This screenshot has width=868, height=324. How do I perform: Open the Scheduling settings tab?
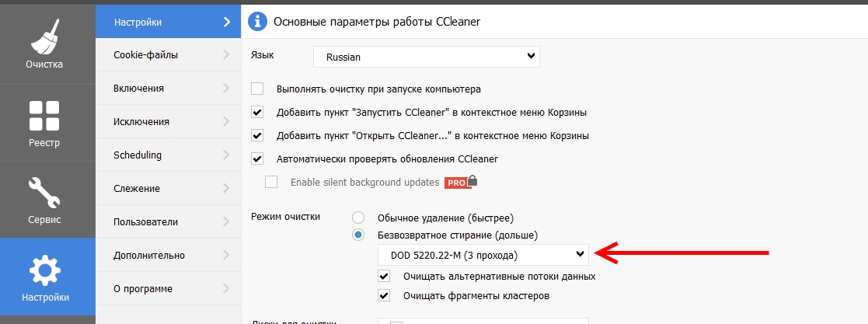(x=169, y=155)
